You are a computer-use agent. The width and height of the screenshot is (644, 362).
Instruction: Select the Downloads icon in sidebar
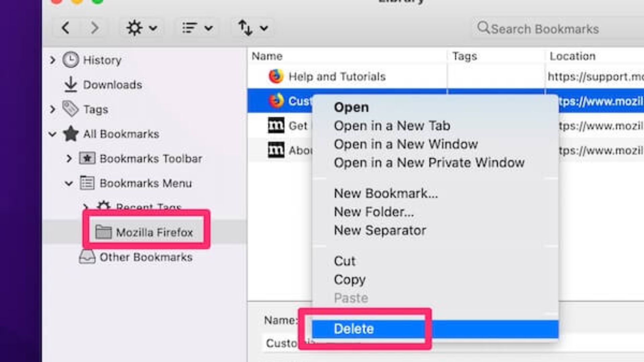(70, 84)
